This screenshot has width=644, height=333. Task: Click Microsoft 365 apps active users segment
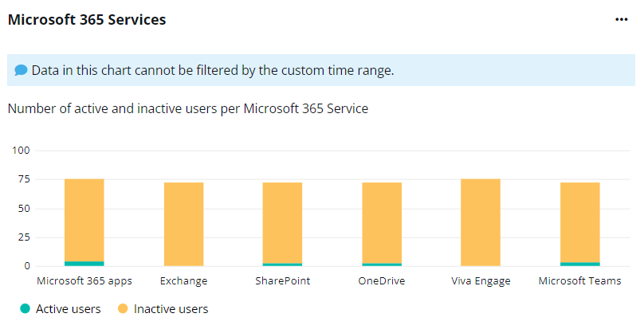84,264
